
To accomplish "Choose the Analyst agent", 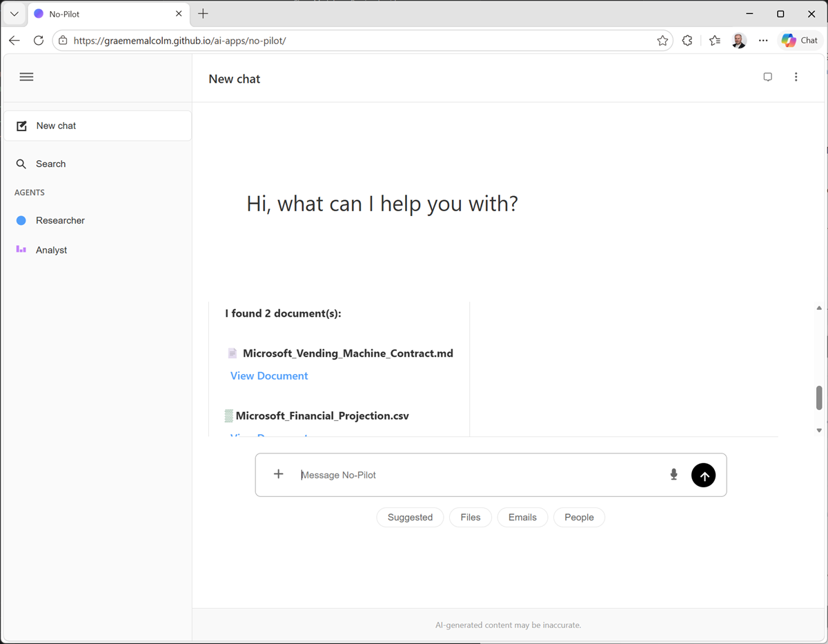I will [97, 250].
